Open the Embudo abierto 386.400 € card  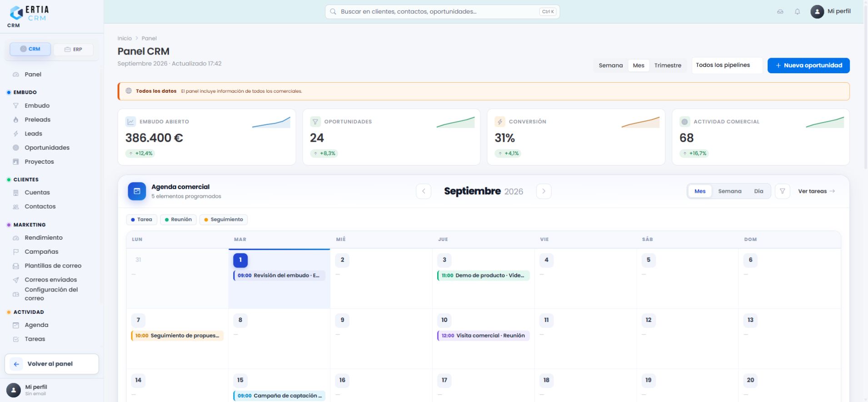click(x=207, y=137)
